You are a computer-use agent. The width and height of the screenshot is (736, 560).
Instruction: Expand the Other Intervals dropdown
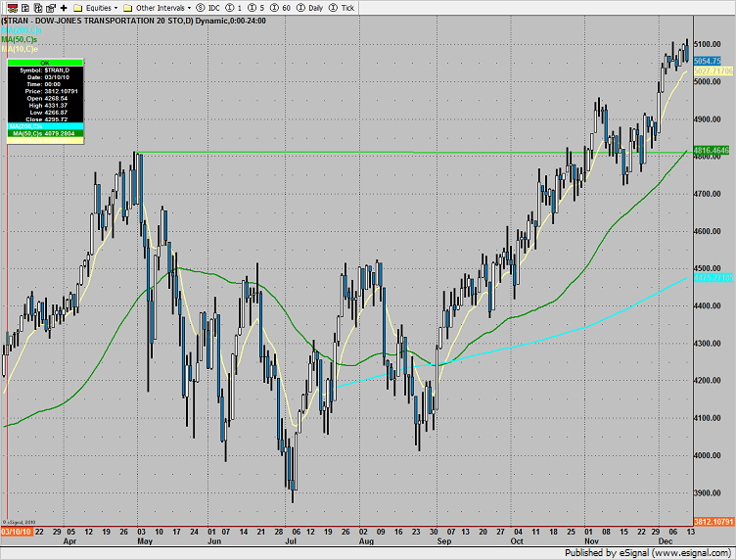coord(189,8)
